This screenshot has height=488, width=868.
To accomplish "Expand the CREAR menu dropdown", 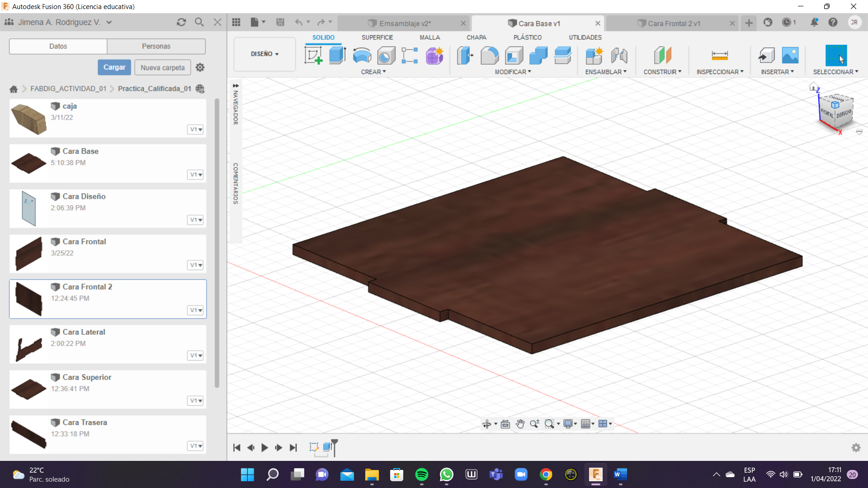I will coord(373,72).
